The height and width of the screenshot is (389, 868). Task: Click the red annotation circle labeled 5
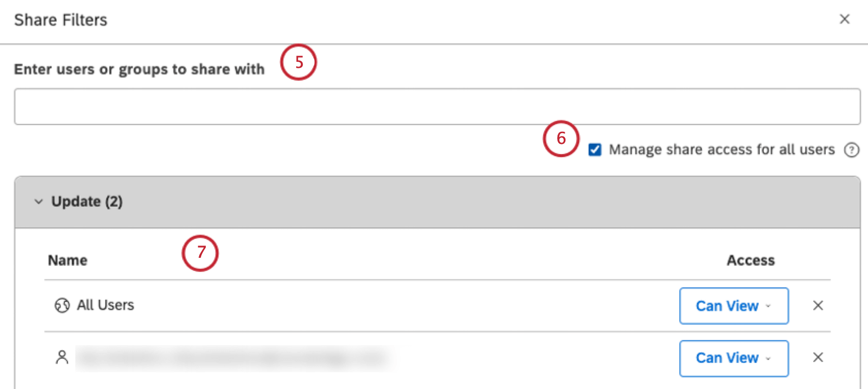(299, 62)
